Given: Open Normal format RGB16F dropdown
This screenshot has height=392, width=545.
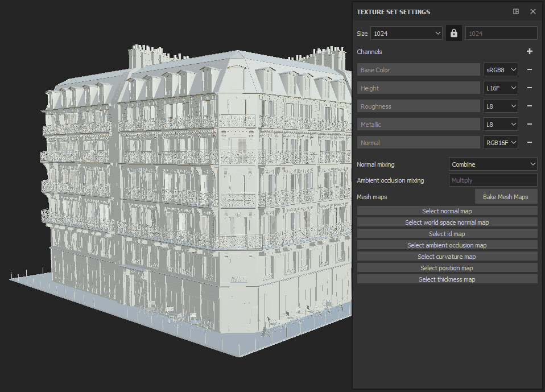Looking at the screenshot, I should [x=501, y=142].
